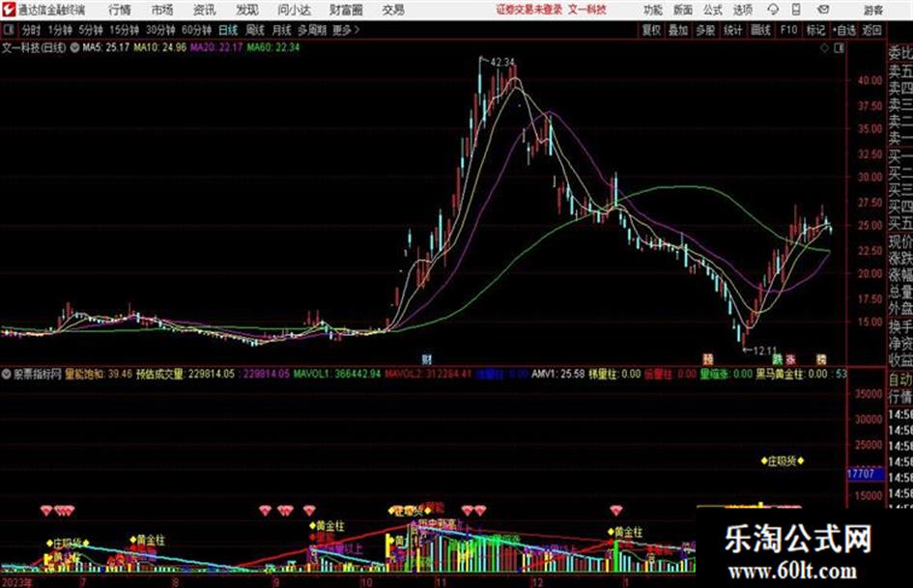Toggle the right panel icon at chart top
913x588 pixels.
pyautogui.click(x=839, y=48)
